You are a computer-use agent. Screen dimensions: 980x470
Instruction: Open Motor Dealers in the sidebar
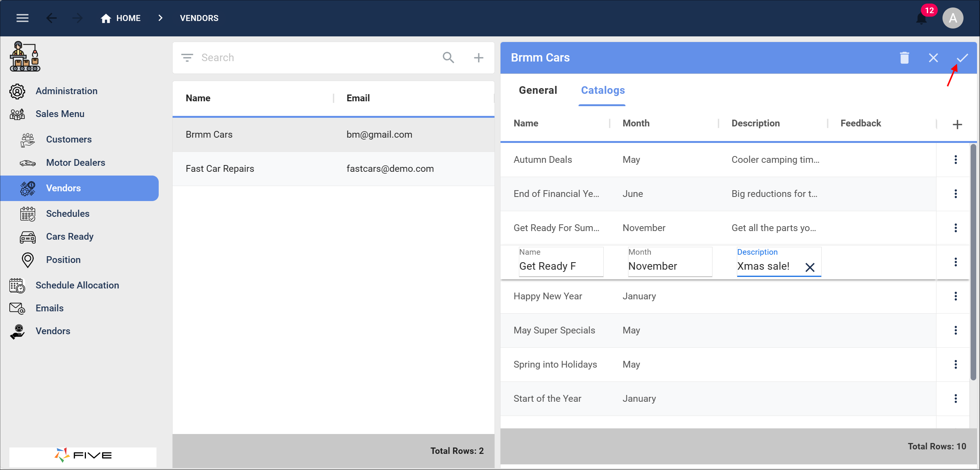[x=75, y=162]
